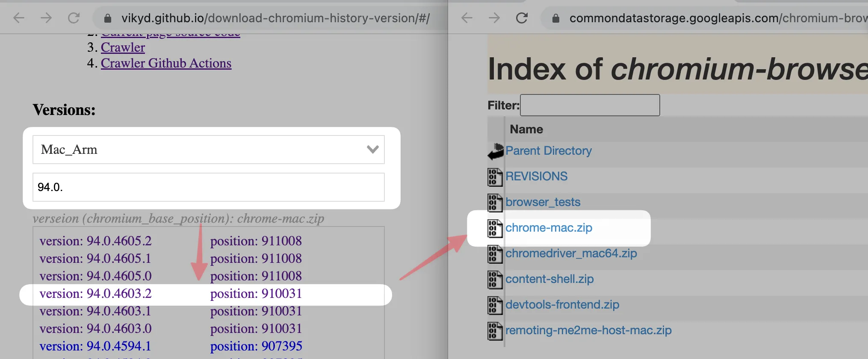Select version 94.0.4603.0 entry
Image resolution: width=868 pixels, height=359 pixels.
tap(96, 329)
